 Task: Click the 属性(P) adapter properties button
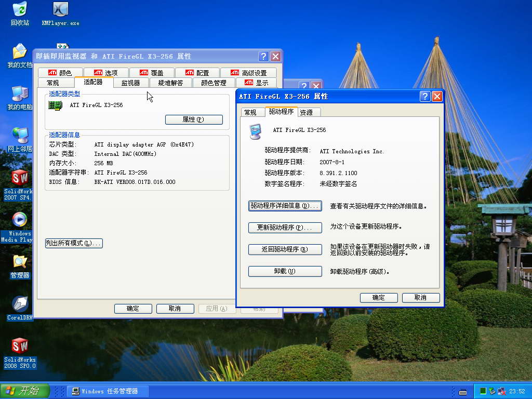[x=194, y=119]
